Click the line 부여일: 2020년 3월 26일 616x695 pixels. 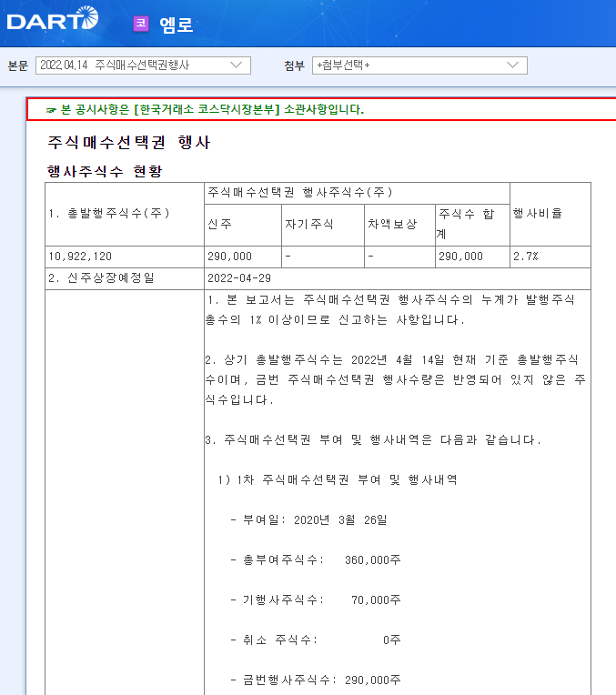click(308, 520)
